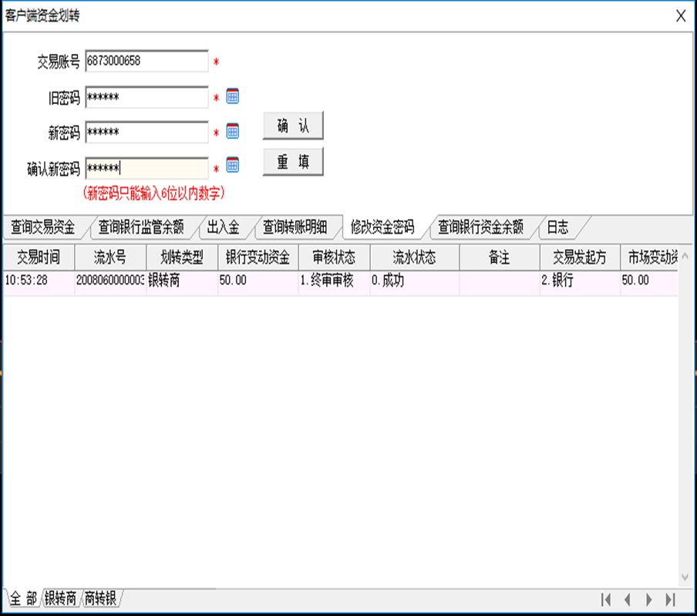Screen dimensions: 697x616
Task: Go to first page navigation arrow
Action: 606,600
